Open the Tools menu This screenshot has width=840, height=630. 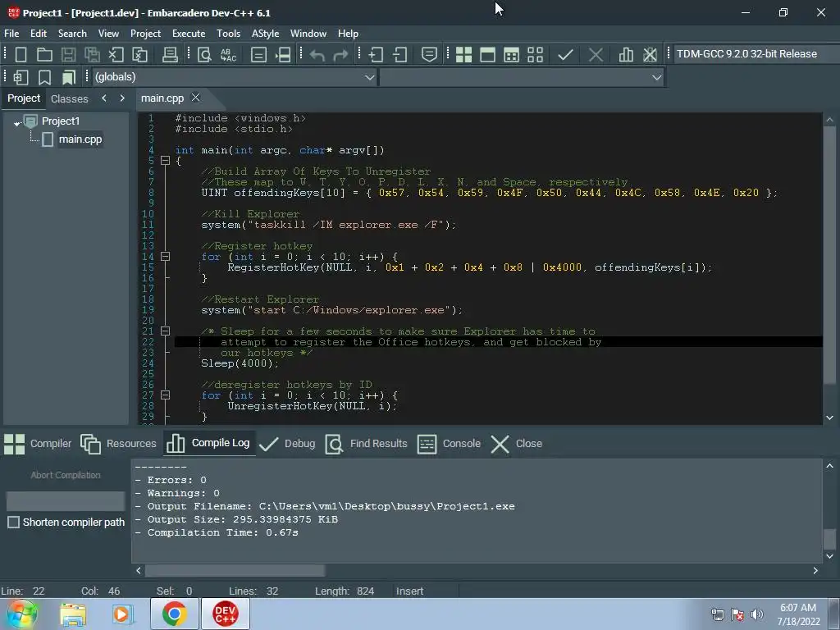[228, 33]
